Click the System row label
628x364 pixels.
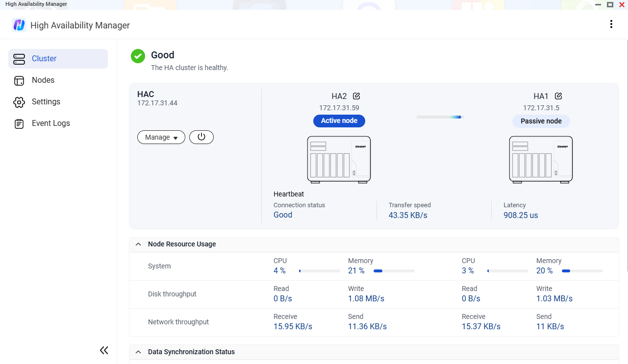(159, 266)
